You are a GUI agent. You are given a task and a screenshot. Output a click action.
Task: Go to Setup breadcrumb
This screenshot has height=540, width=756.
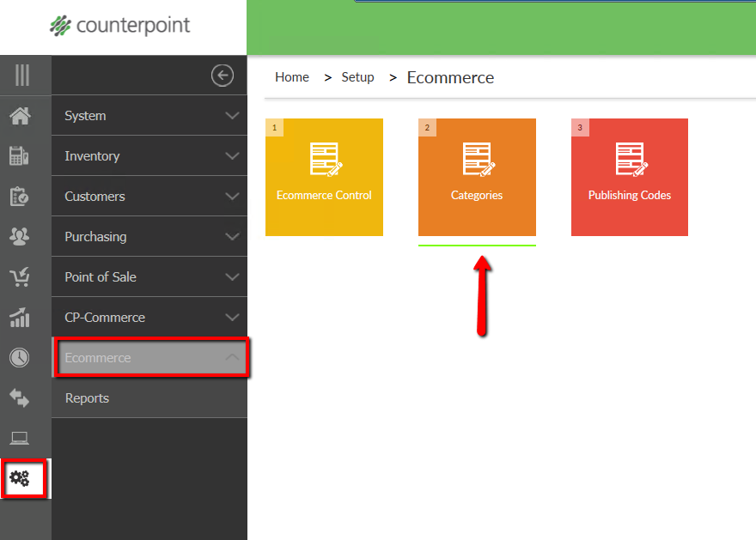(x=357, y=77)
